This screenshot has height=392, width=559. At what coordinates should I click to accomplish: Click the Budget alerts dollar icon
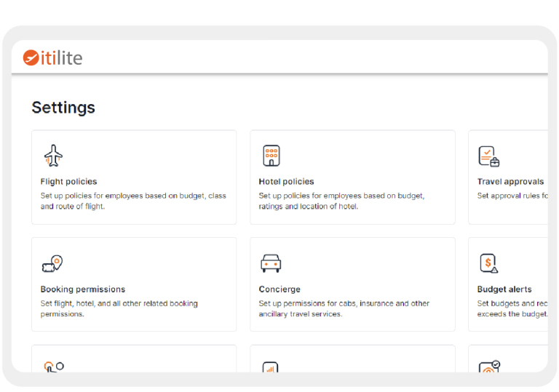point(489,263)
